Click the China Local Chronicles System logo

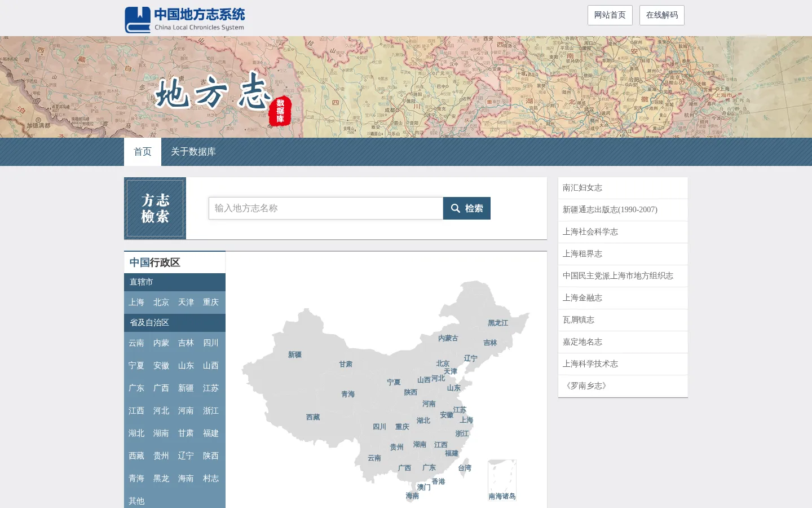pos(185,19)
